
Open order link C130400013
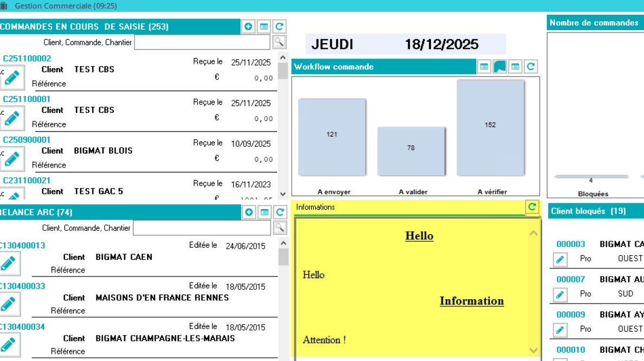22,246
